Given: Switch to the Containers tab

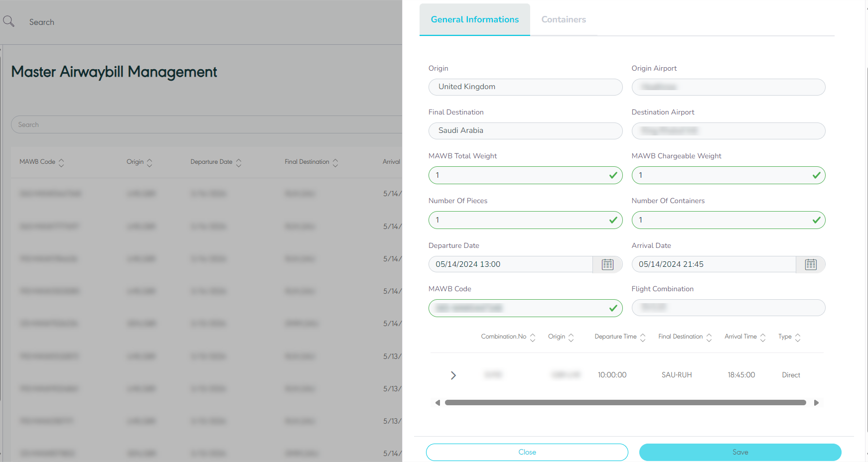Looking at the screenshot, I should tap(564, 20).
